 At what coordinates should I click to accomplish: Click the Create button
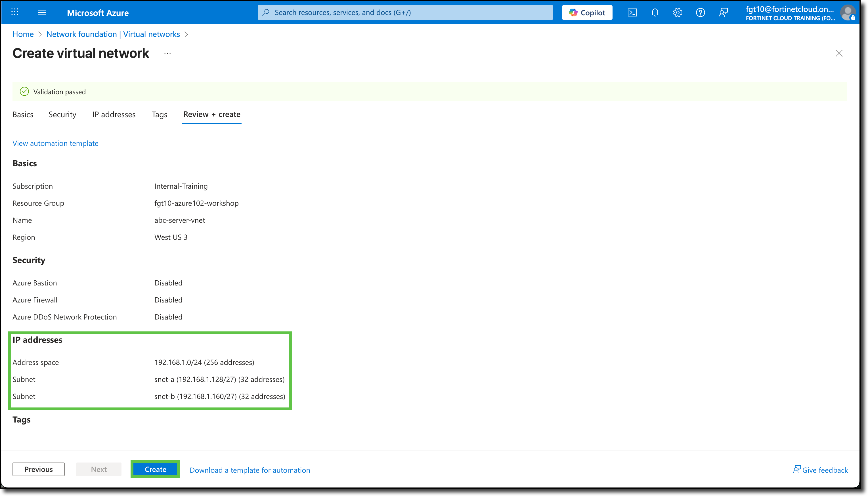click(155, 469)
